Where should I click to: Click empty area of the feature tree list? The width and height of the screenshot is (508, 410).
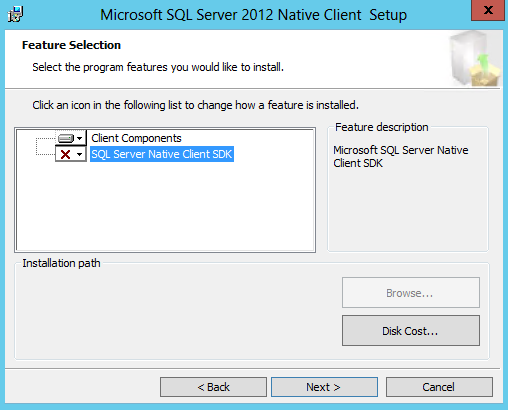(165, 207)
